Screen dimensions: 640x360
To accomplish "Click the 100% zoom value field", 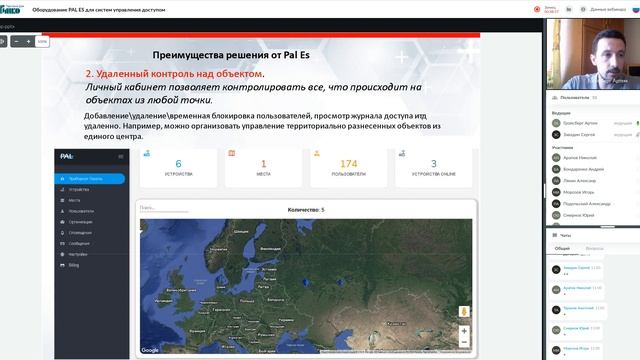I will pyautogui.click(x=42, y=42).
